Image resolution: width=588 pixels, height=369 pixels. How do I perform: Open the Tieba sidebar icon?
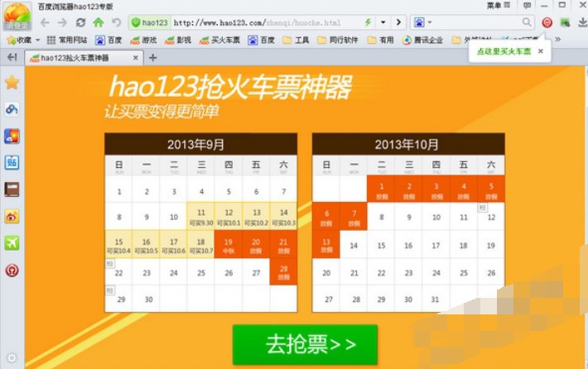(x=12, y=163)
